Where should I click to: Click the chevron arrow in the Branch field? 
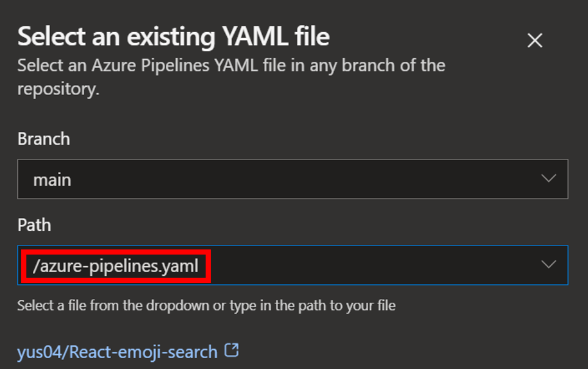548,179
